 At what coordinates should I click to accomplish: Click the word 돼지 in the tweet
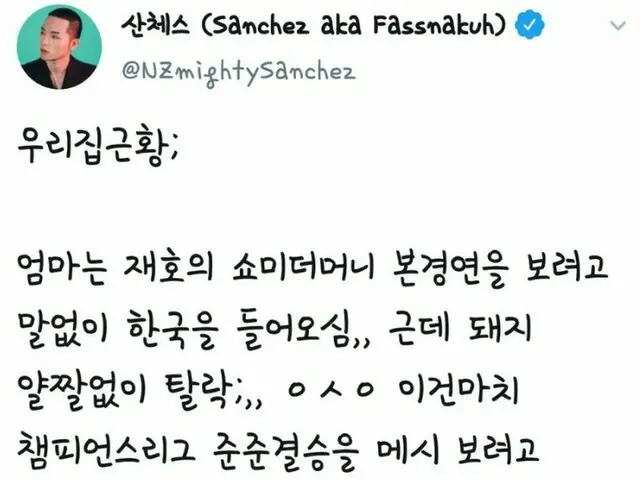click(500, 328)
